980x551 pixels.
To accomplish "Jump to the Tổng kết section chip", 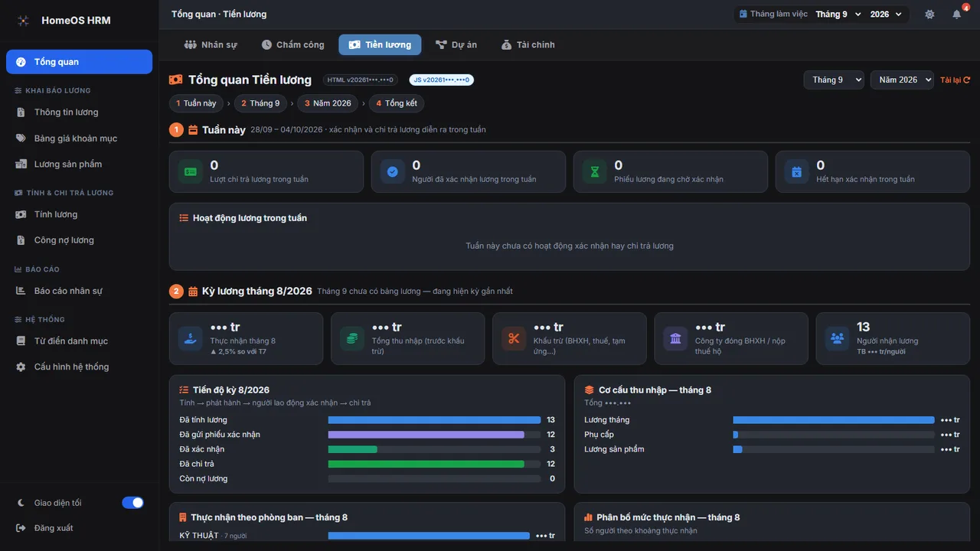I will tap(396, 103).
